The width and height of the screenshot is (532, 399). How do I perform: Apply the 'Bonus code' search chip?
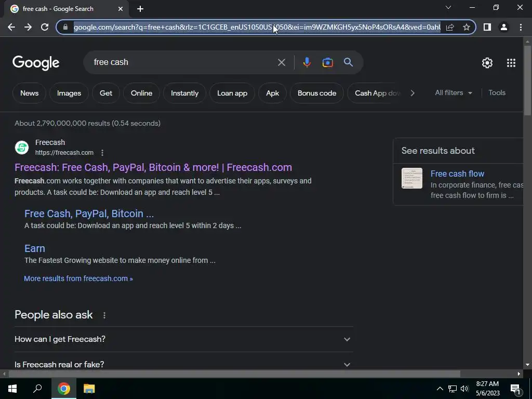pos(317,93)
